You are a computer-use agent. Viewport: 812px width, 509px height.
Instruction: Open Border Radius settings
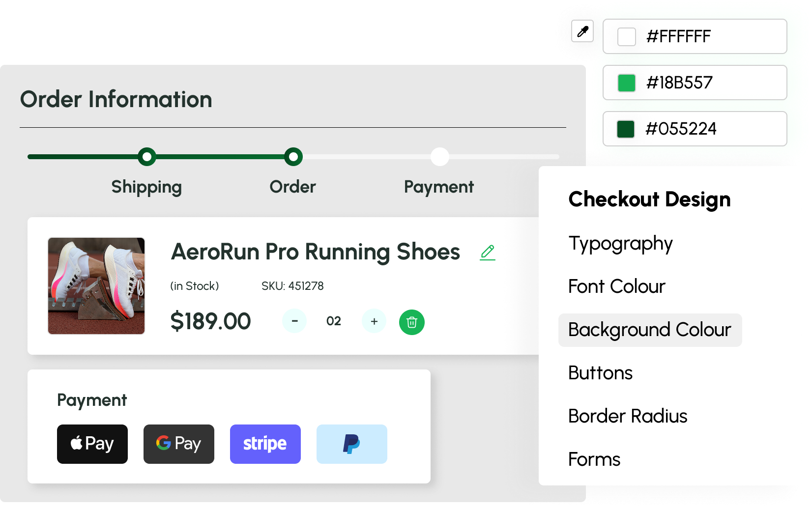(x=627, y=416)
